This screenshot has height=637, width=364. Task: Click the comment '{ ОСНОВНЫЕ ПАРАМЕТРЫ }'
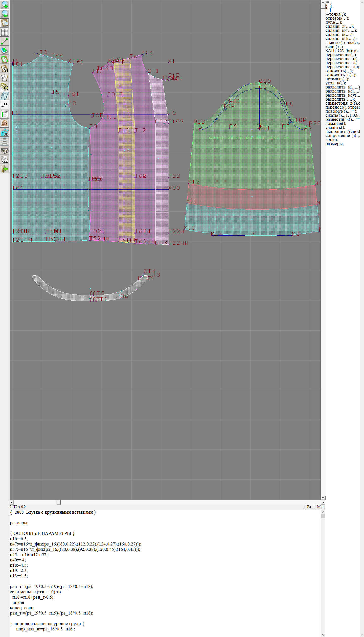click(x=42, y=533)
